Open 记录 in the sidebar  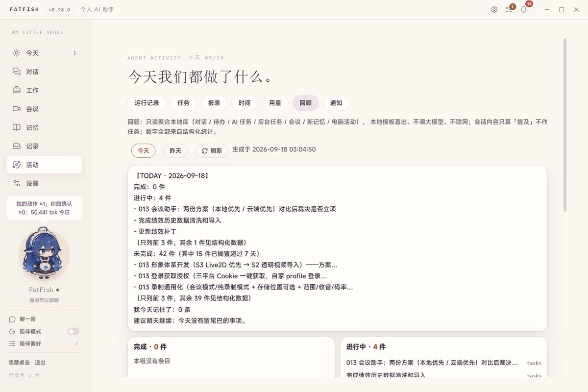44,146
